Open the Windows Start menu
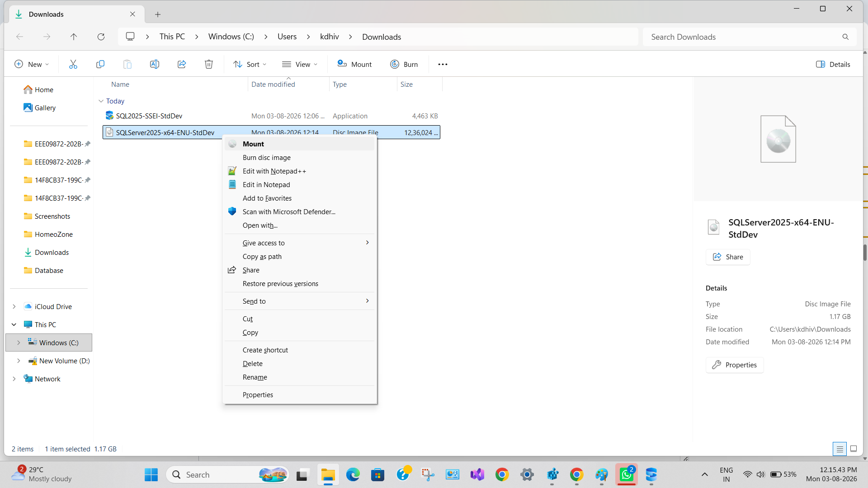The height and width of the screenshot is (488, 868). click(151, 474)
